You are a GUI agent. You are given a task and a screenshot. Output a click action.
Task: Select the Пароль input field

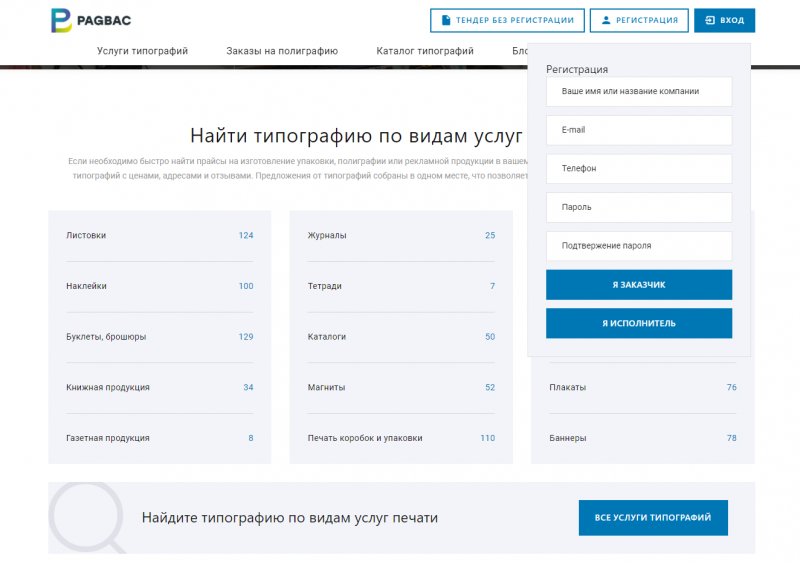[639, 207]
